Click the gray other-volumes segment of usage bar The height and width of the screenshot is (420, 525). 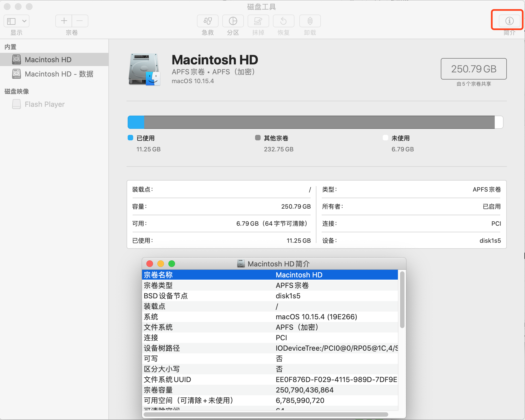319,122
